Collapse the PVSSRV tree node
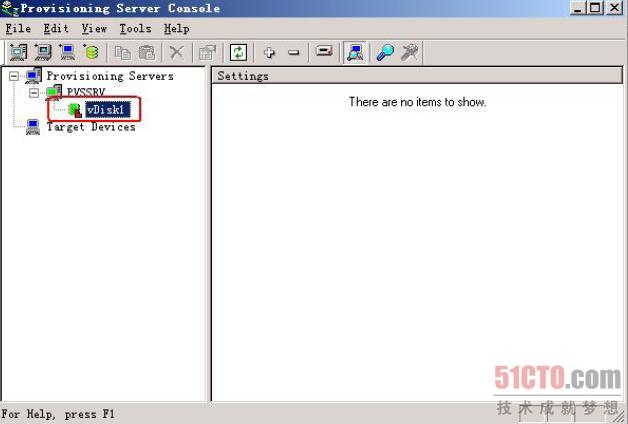 pyautogui.click(x=34, y=92)
